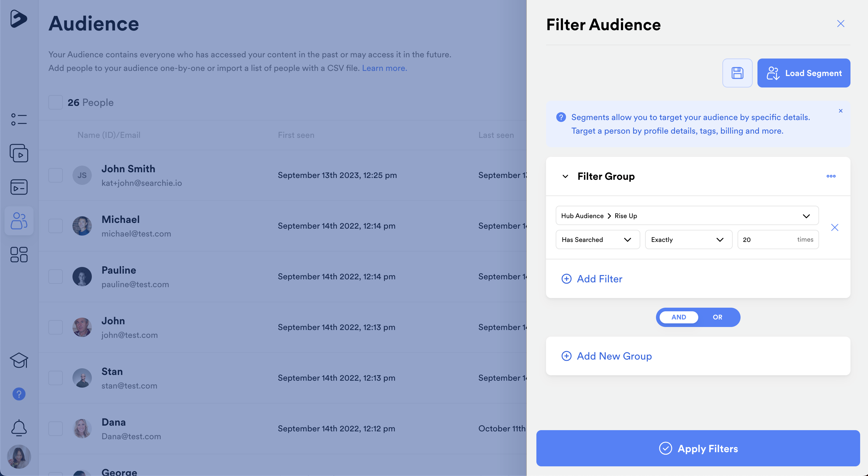Open the apps grid icon in sidebar
The image size is (868, 476).
19,255
